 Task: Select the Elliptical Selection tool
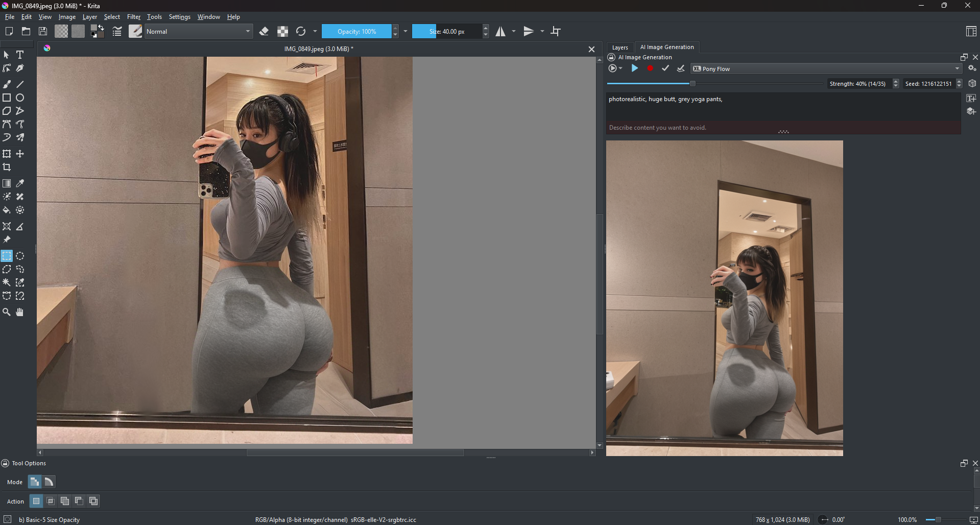(20, 256)
